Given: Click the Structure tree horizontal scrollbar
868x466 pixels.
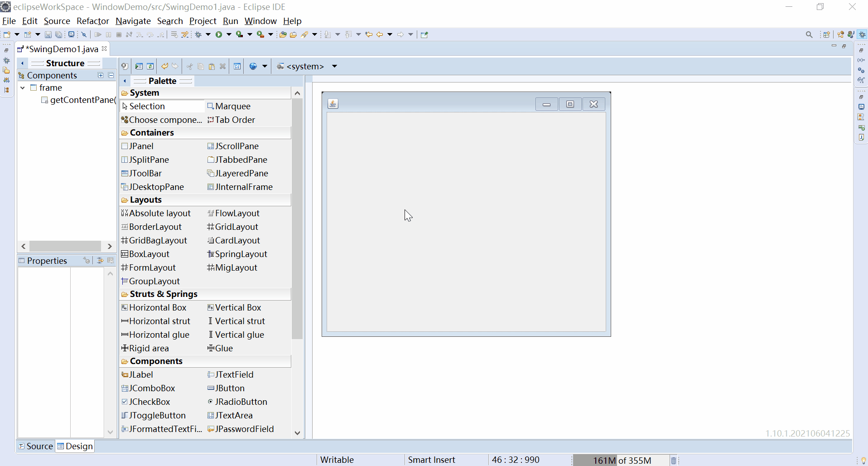Looking at the screenshot, I should pyautogui.click(x=65, y=246).
